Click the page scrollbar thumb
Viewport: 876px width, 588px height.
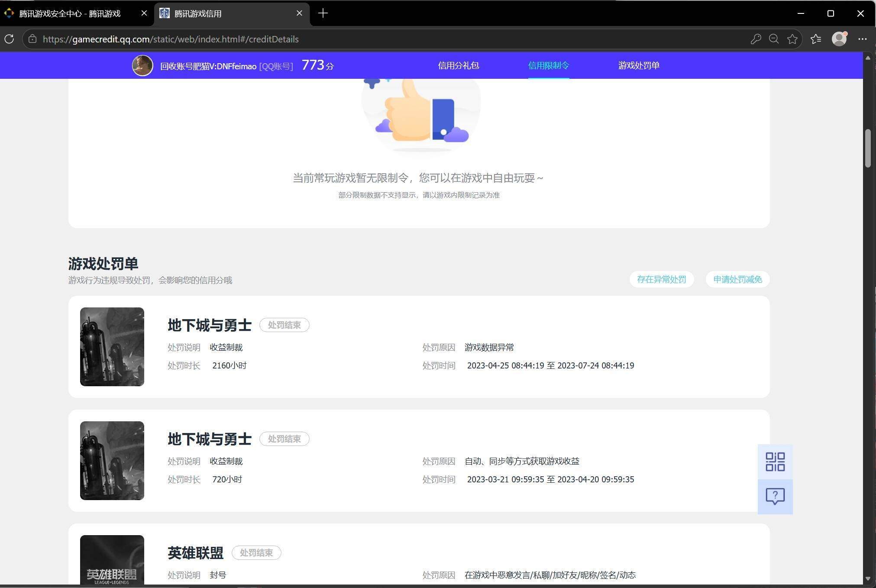pos(868,148)
